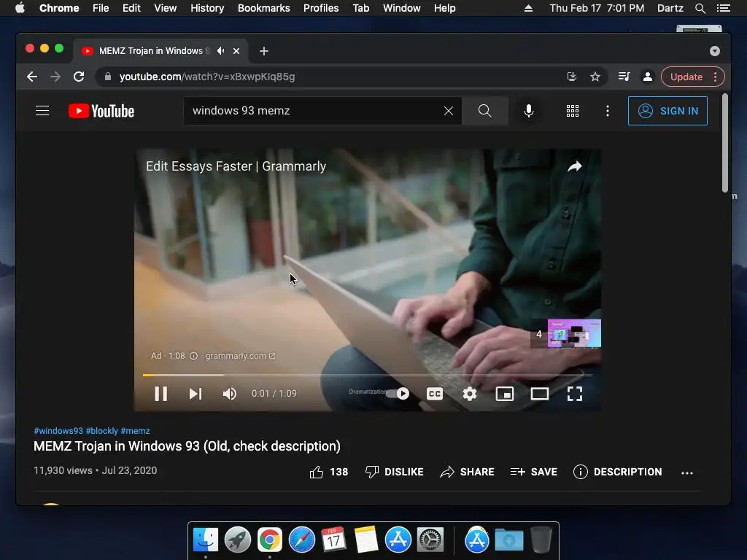The width and height of the screenshot is (747, 560).
Task: Open Spotlight search in menu bar
Action: coord(700,8)
